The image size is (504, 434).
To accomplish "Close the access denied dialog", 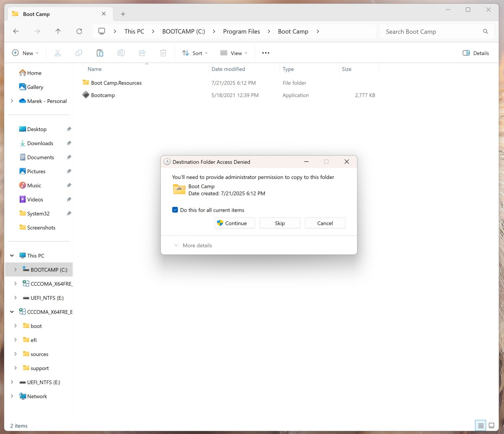I will 347,162.
